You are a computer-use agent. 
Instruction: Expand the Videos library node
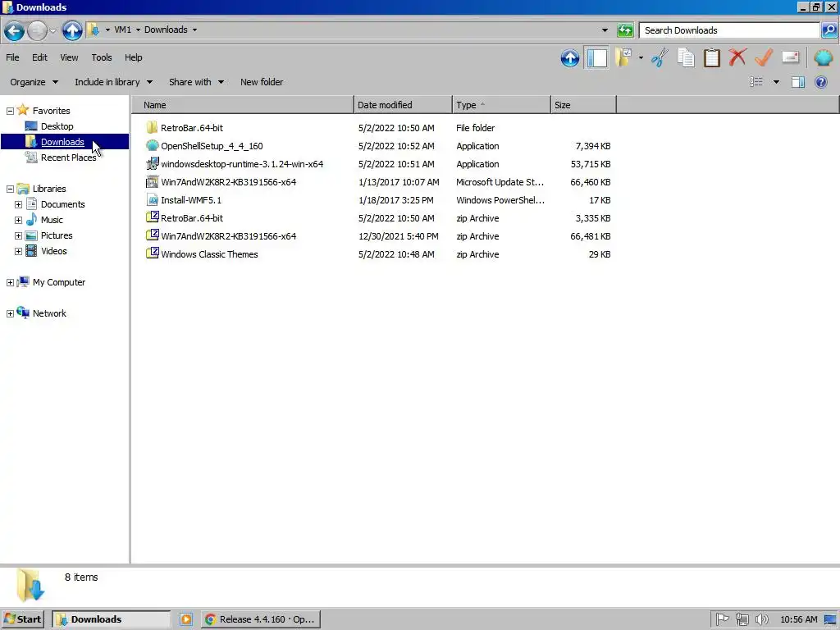18,251
